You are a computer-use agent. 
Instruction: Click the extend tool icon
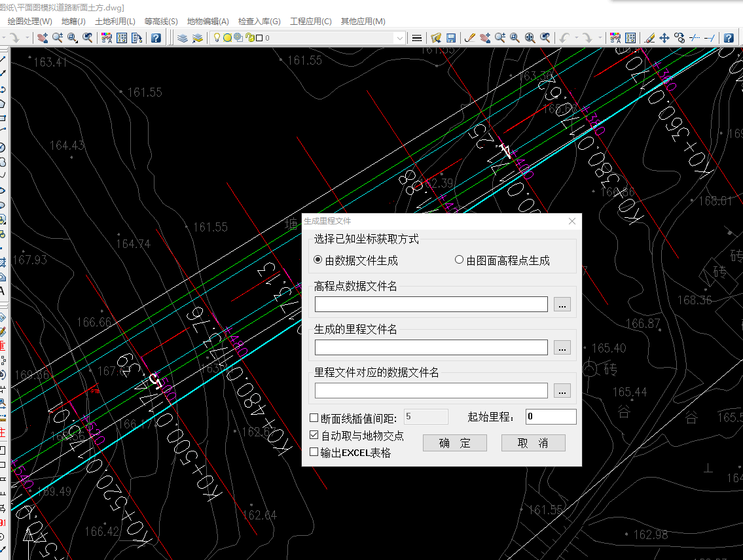[x=710, y=38]
